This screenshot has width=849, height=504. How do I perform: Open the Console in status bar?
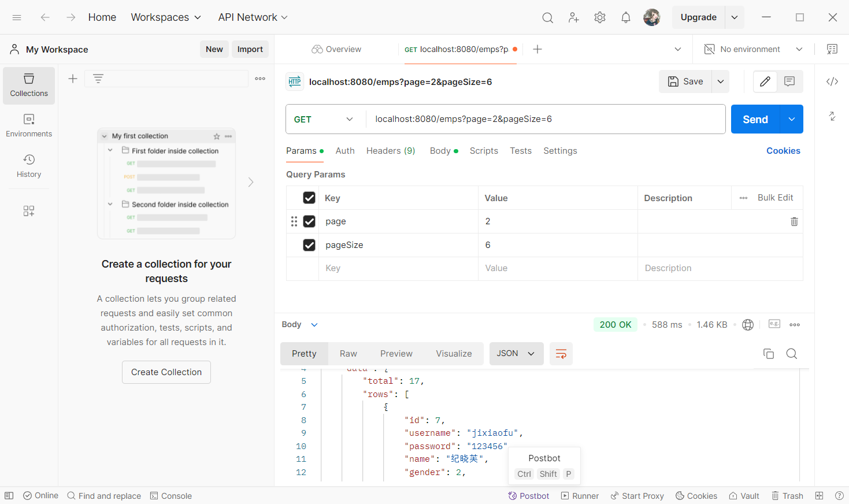pos(171,496)
